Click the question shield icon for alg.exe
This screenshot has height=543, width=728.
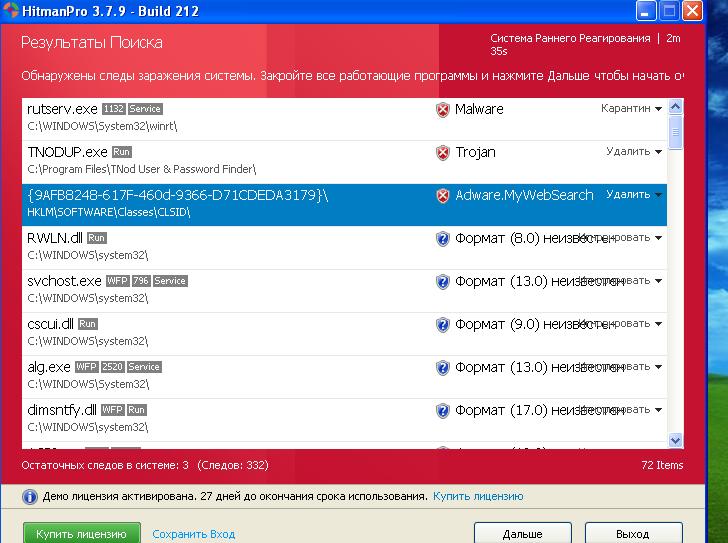click(443, 368)
